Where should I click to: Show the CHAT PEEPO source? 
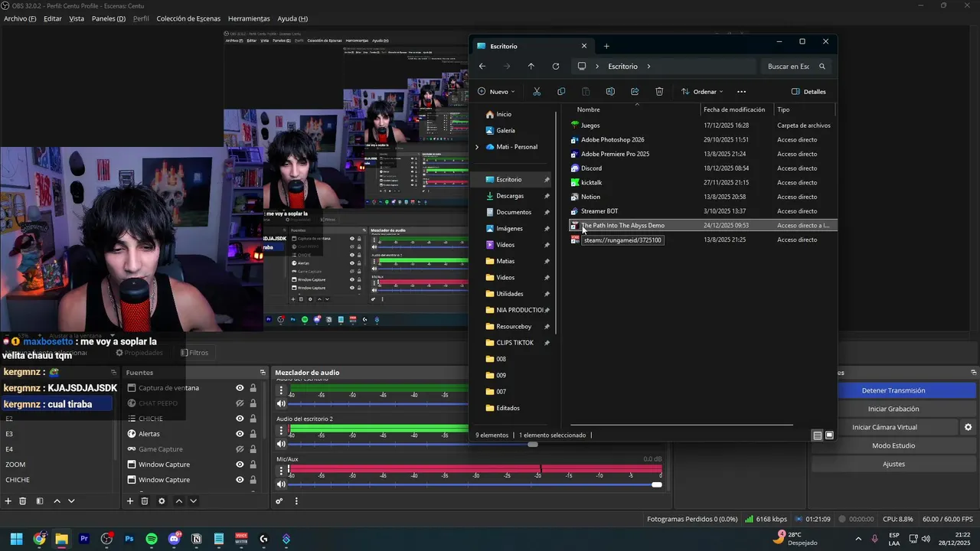point(240,403)
